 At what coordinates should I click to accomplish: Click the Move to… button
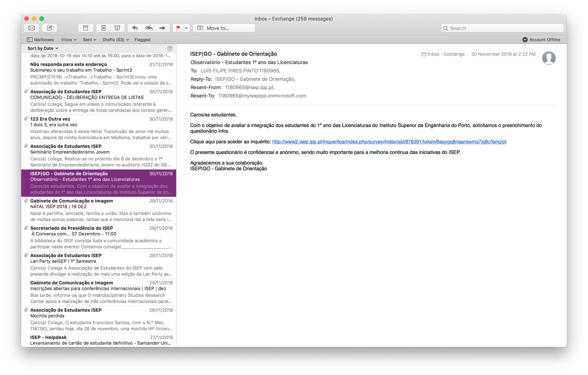224,28
